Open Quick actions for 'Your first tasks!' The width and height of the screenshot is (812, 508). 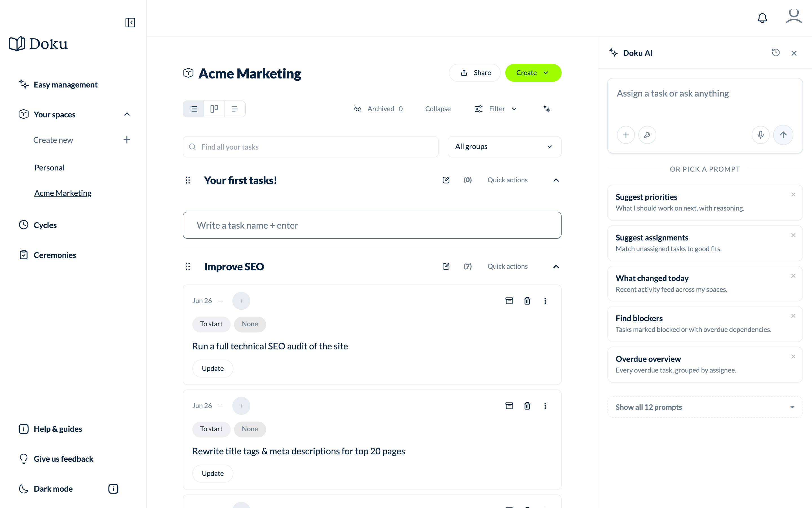pyautogui.click(x=507, y=180)
